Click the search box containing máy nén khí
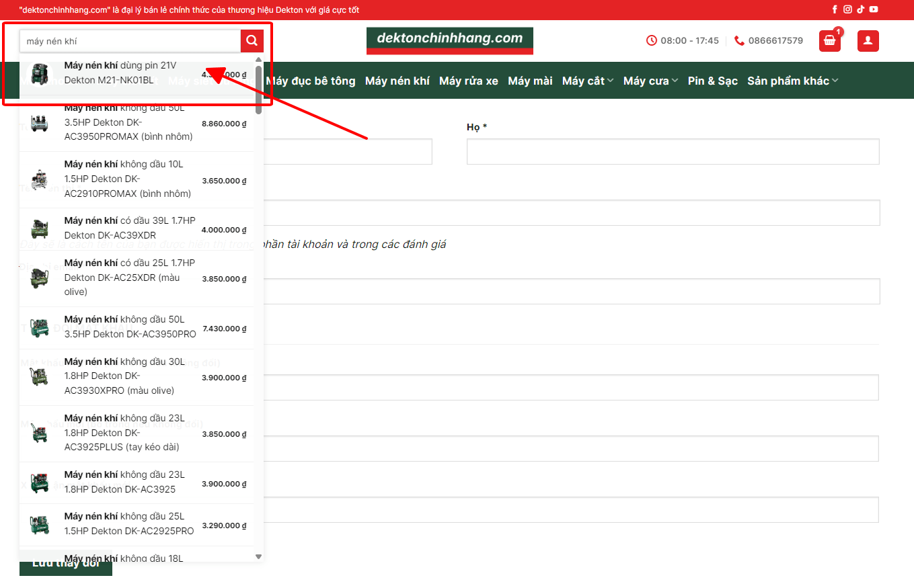914x588 pixels. coord(130,41)
